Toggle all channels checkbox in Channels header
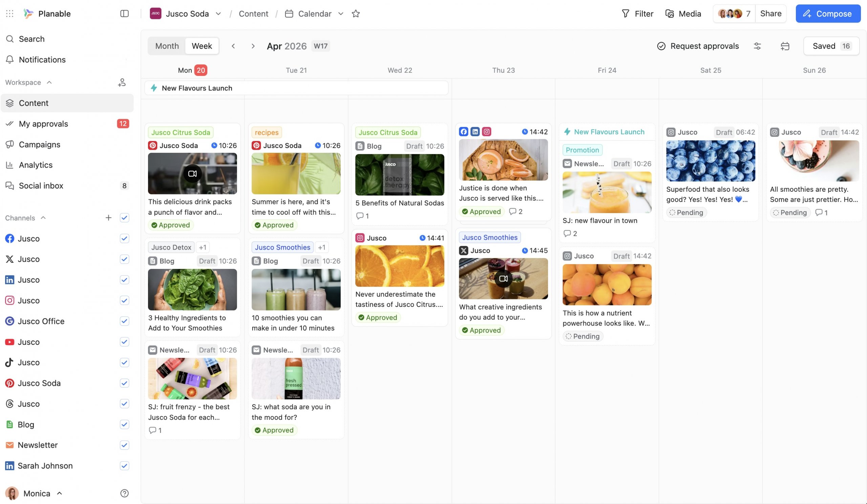867x504 pixels. click(124, 218)
